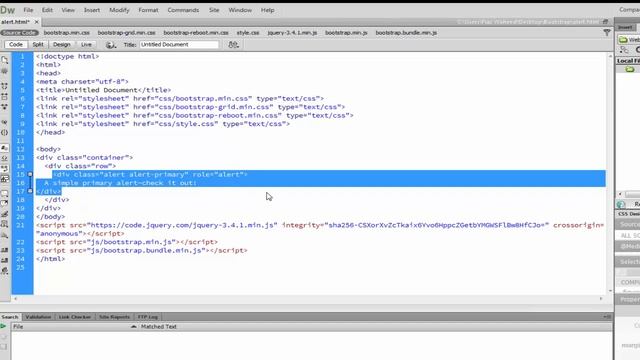Viewport: 640px width, 360px height.
Task: Open the Modify menu
Action: pos(119,10)
